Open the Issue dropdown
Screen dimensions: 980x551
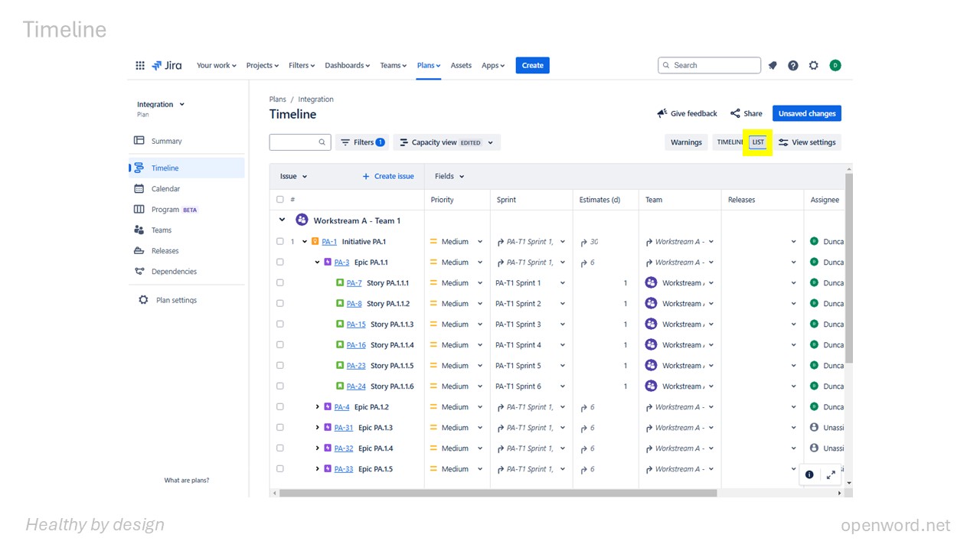click(x=293, y=176)
